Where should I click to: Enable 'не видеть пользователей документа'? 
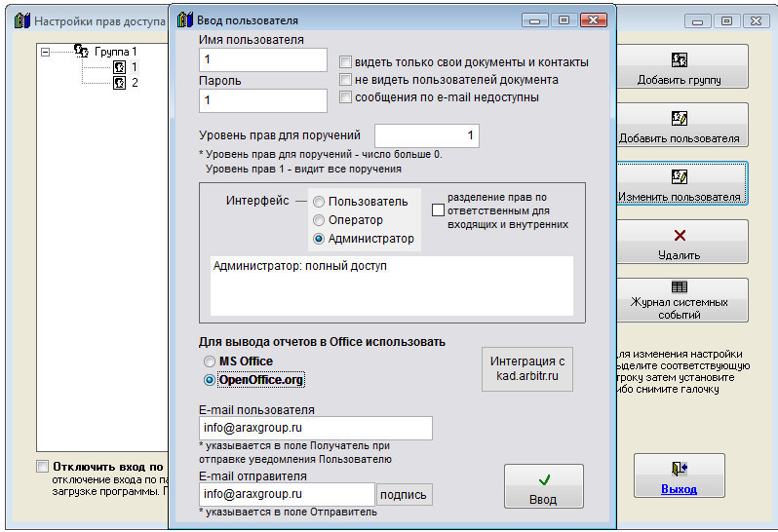pyautogui.click(x=345, y=79)
